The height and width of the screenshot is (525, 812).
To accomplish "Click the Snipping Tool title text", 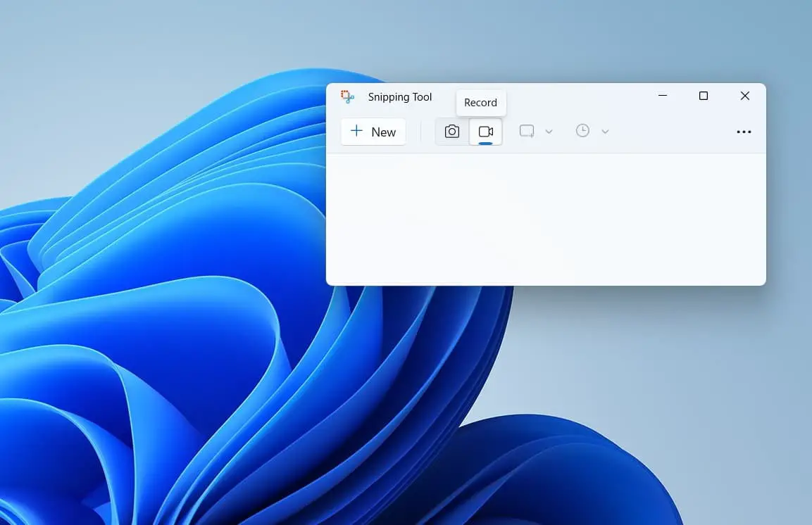I will [x=400, y=97].
